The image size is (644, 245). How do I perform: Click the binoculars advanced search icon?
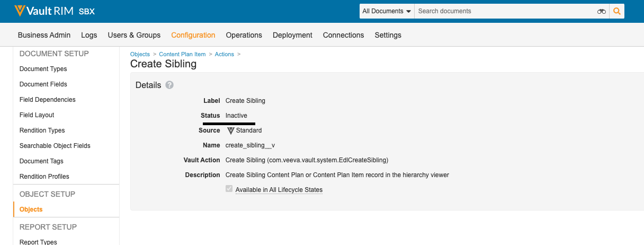click(x=601, y=11)
